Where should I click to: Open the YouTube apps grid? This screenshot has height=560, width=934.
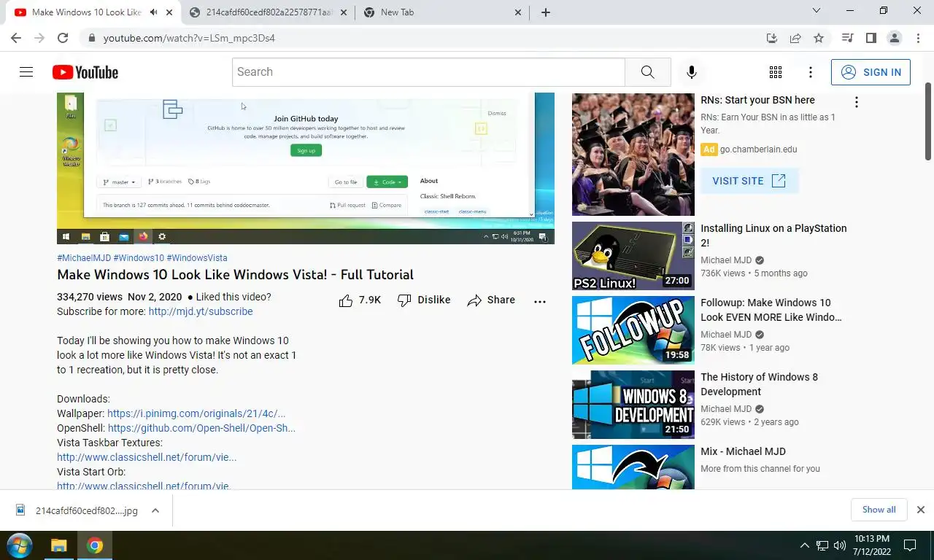click(776, 72)
